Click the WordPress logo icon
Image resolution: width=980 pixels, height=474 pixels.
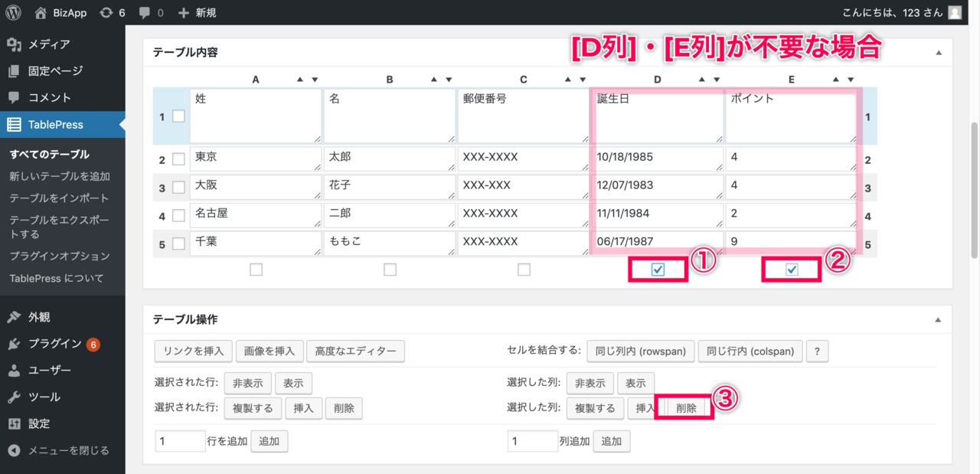point(13,12)
